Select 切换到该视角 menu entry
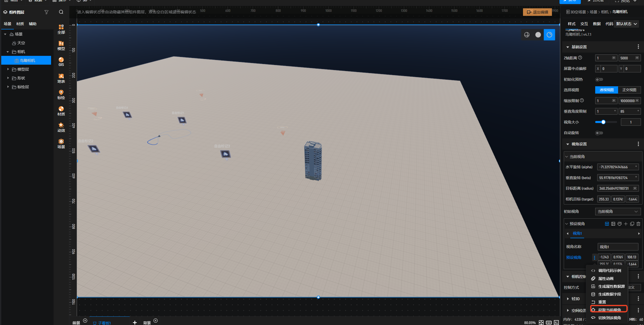This screenshot has height=325, width=644. tap(609, 318)
